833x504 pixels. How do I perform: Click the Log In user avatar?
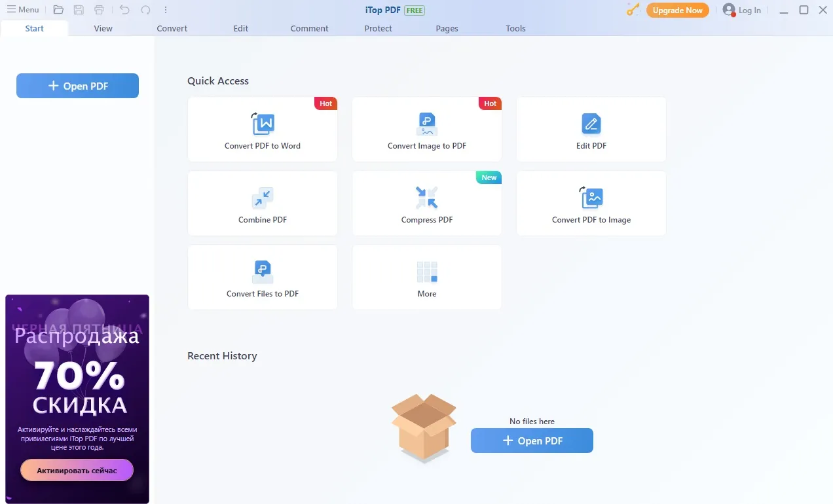729,10
